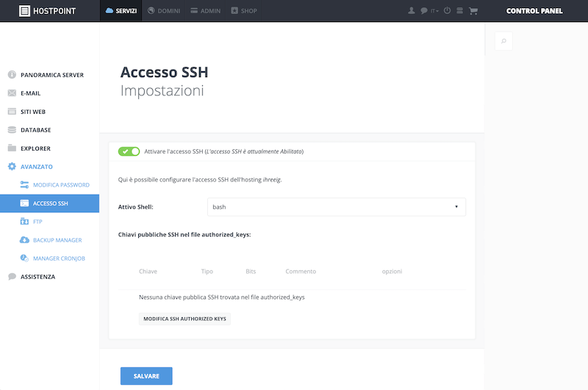Click 'Nessuna chiave pubblica SSH trovata' message
Screen dimensions: 588x390
(222, 297)
